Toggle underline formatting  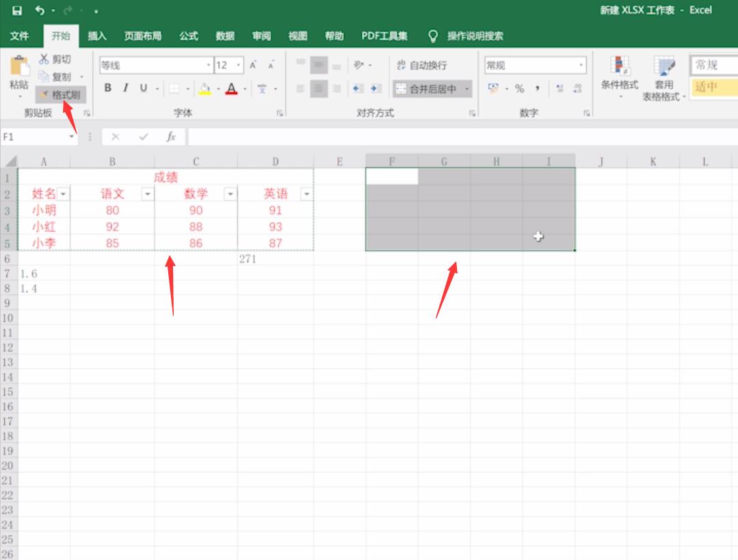pos(143,88)
